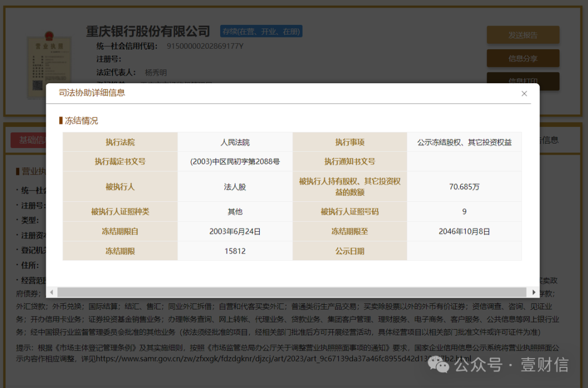The height and width of the screenshot is (388, 588).
Task: Select the amount 70.685万
Action: coord(464,187)
